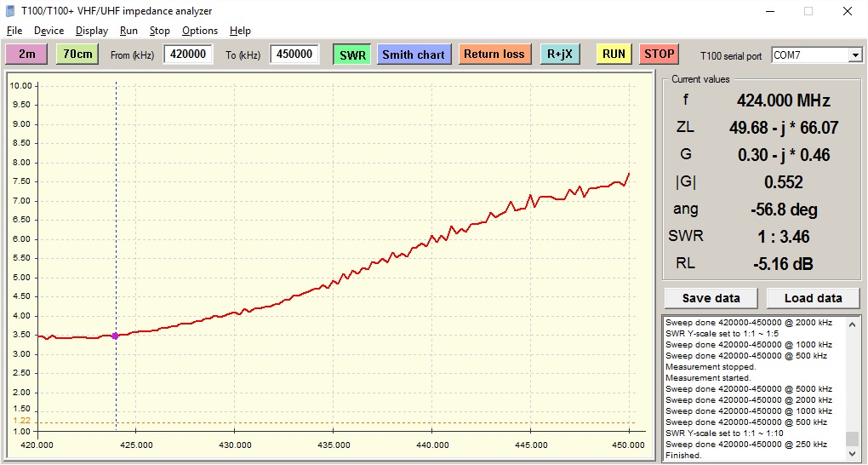Viewport: 868px width, 465px height.
Task: Click the magenta marker on SWR curve
Action: tap(116, 336)
